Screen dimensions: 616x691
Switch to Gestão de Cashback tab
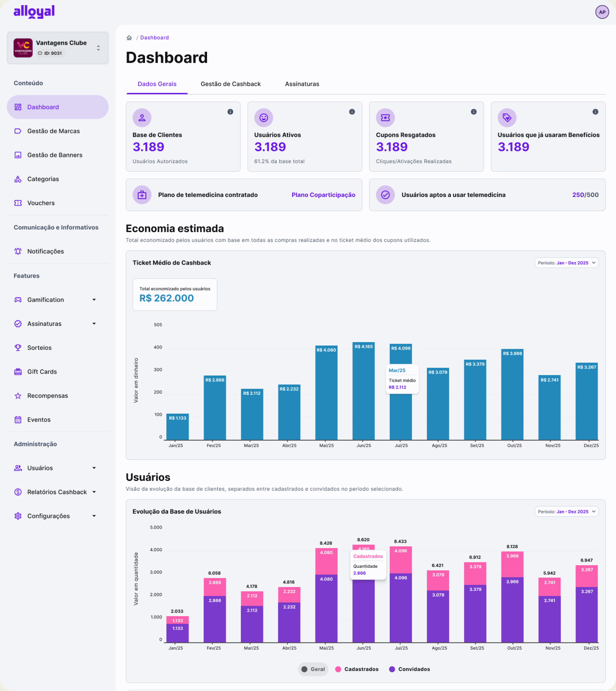point(231,84)
